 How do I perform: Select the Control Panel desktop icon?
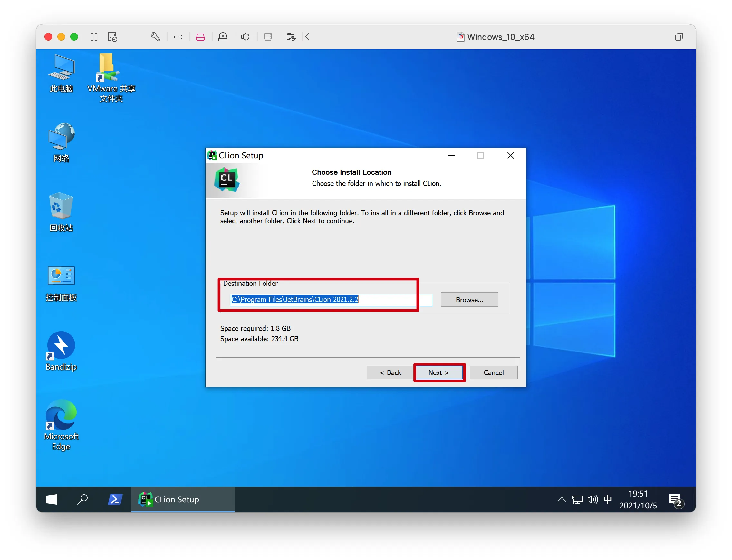pyautogui.click(x=61, y=282)
